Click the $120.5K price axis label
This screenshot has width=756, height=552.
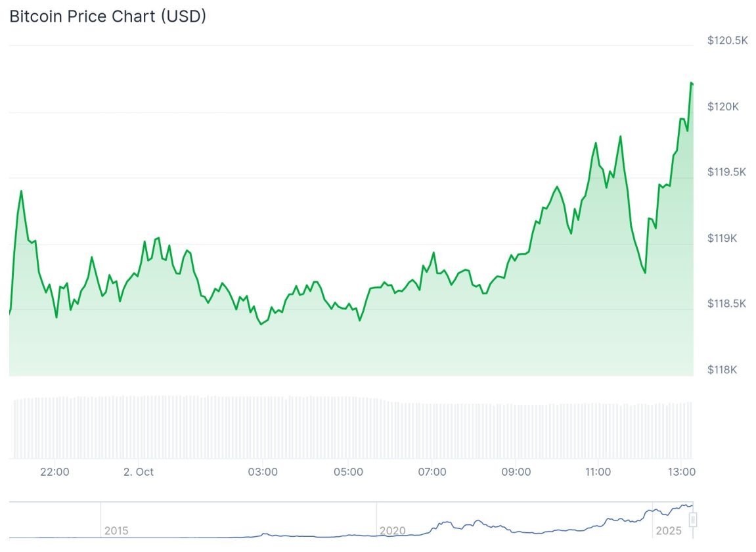(x=727, y=41)
